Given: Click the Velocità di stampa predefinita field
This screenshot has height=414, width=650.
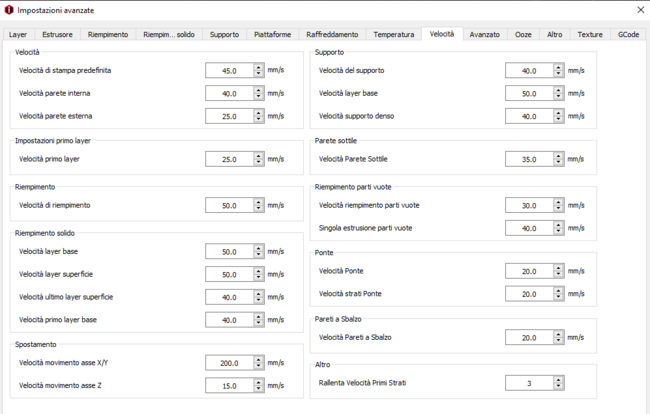Looking at the screenshot, I should [x=229, y=71].
